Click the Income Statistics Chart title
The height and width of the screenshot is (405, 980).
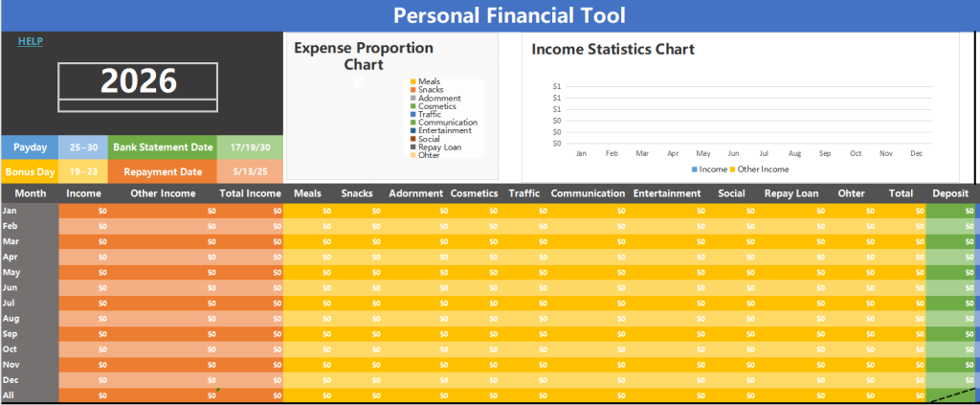612,49
